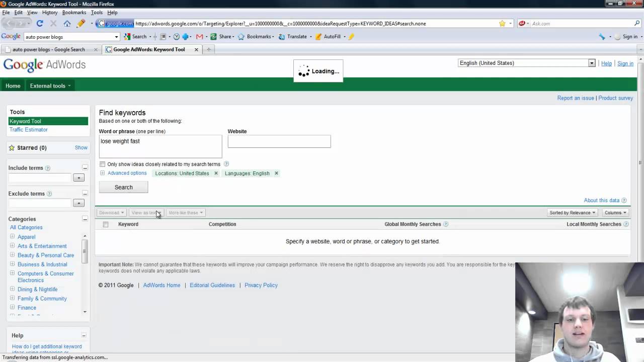Click the help icon beside About this data
This screenshot has width=644, height=362.
tap(624, 201)
